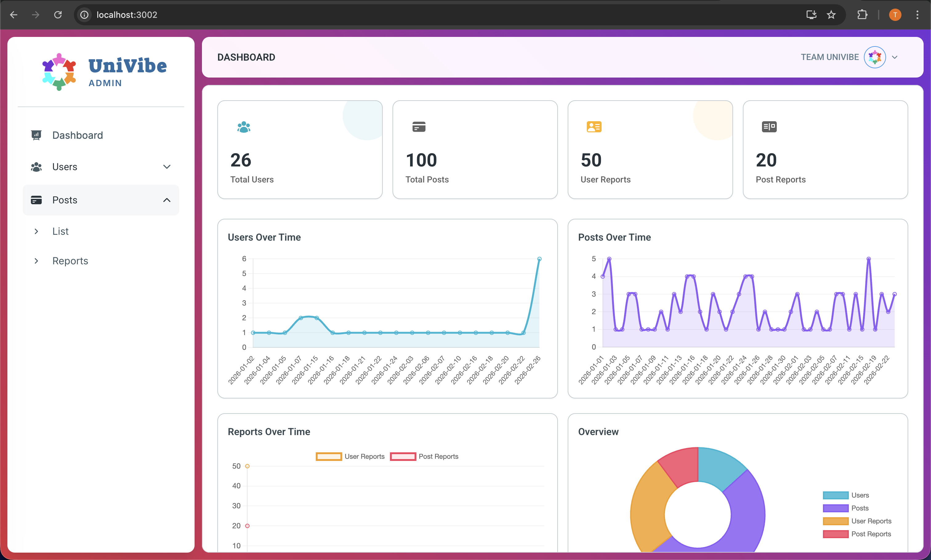Open the Team UniVibe dropdown arrow
931x560 pixels.
point(894,57)
